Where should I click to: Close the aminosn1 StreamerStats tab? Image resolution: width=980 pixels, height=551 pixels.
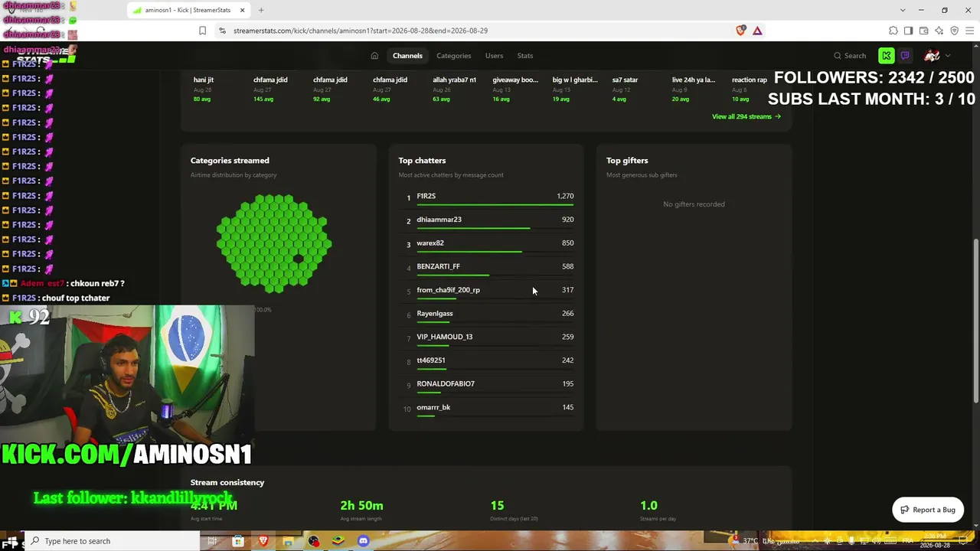tap(243, 10)
